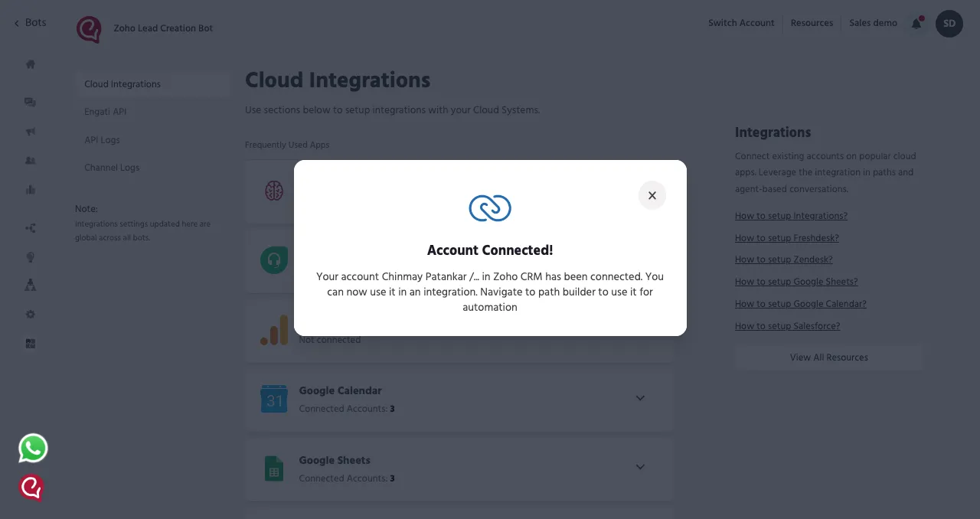This screenshot has height=519, width=980.
Task: Open the grid icon below the gear
Action: point(31,344)
